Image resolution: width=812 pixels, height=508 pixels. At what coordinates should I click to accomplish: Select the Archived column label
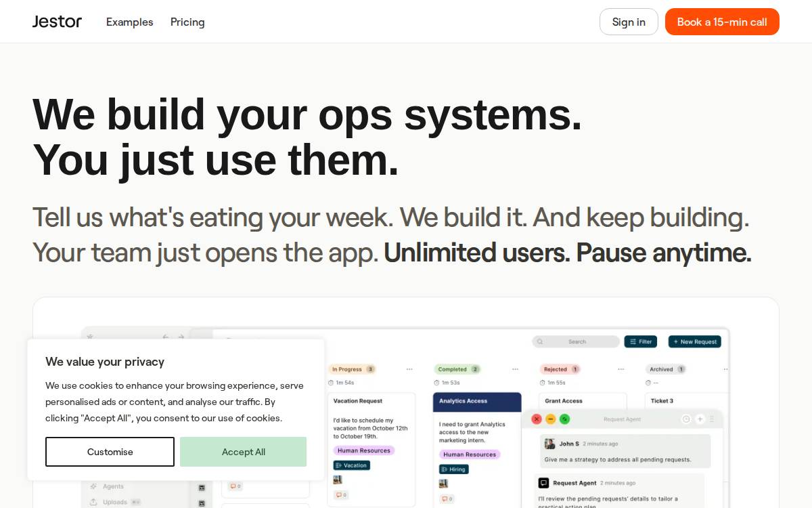point(667,369)
